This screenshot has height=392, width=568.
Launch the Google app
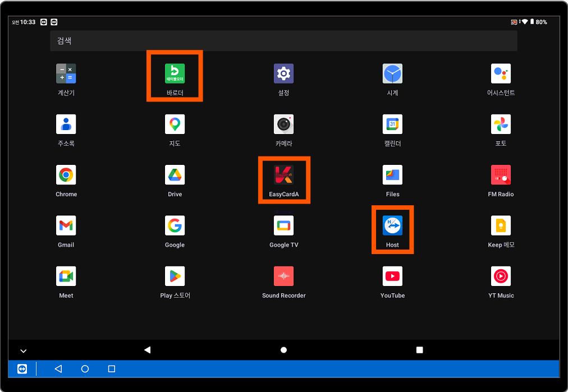coord(175,225)
